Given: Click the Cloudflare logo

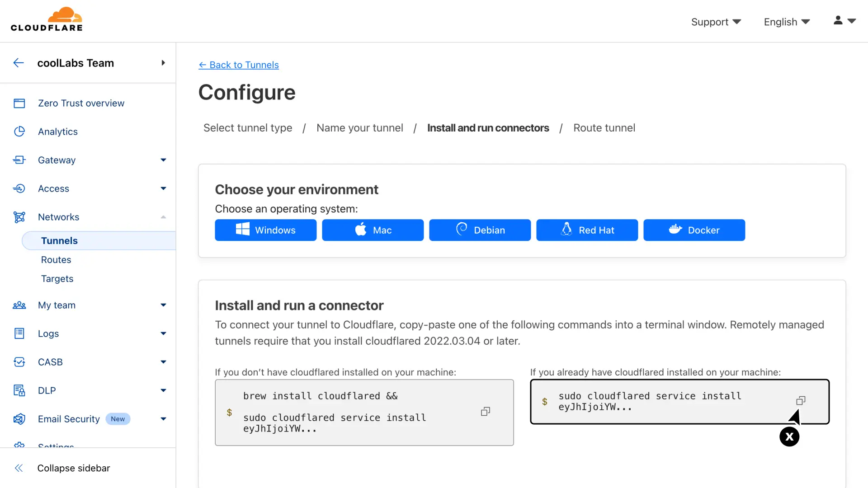Looking at the screenshot, I should click(47, 19).
